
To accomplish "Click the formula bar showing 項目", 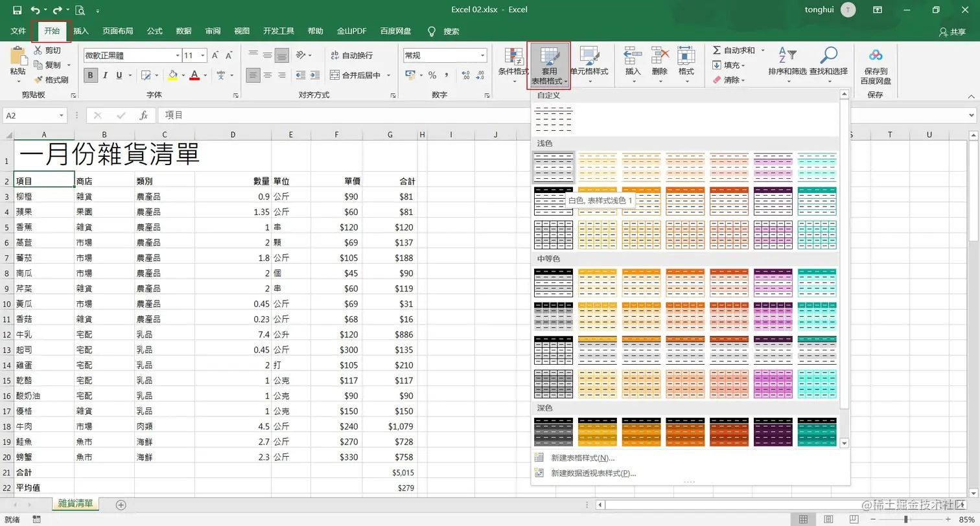I will click(x=563, y=115).
